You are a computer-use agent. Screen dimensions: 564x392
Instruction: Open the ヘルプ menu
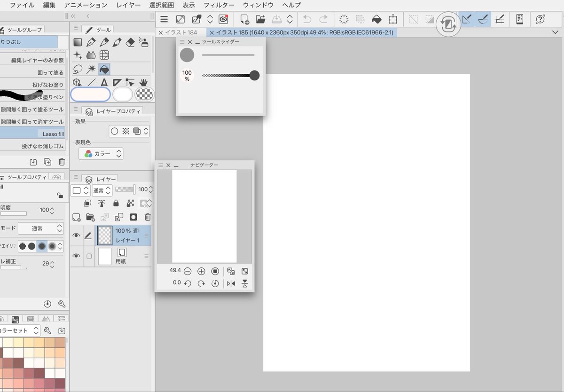point(292,5)
